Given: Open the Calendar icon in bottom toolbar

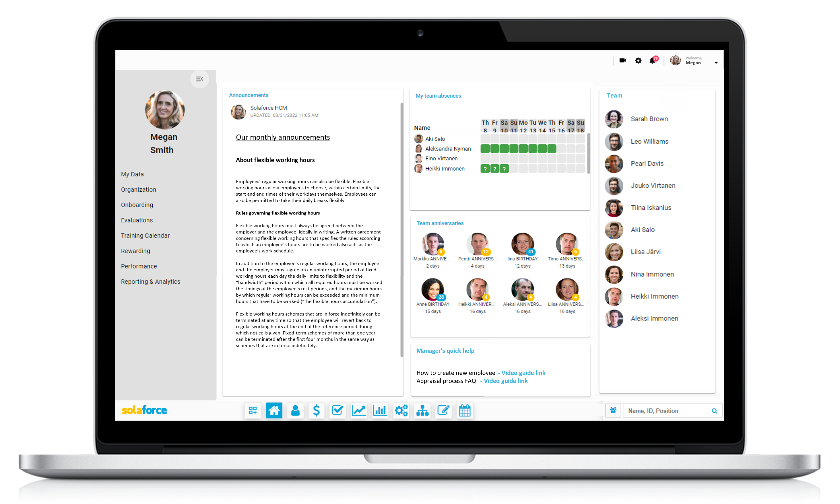Looking at the screenshot, I should (464, 410).
